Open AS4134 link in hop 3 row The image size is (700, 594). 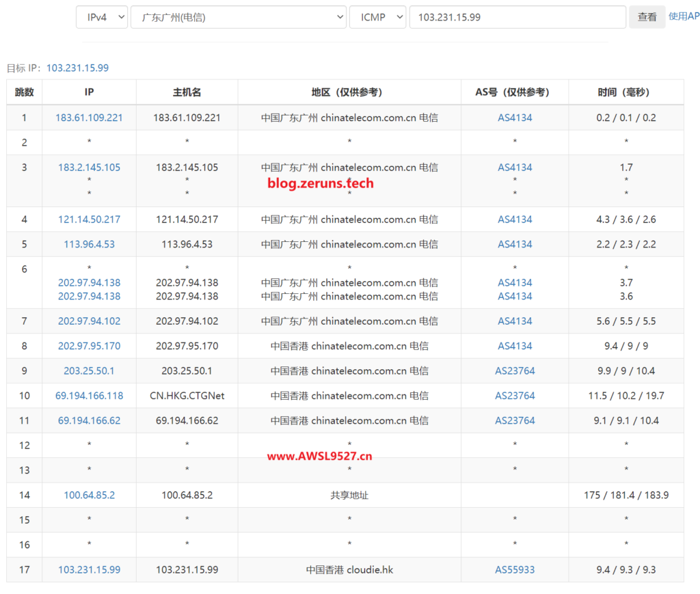[x=515, y=167]
